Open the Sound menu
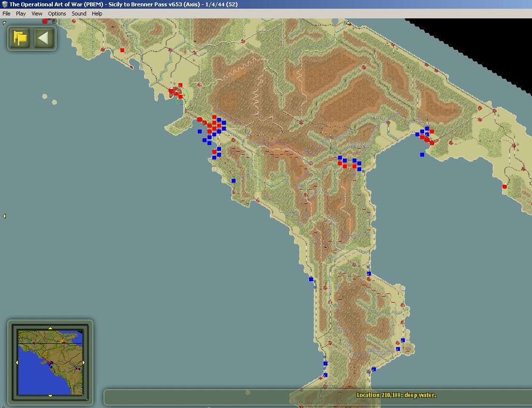This screenshot has width=532, height=408. click(79, 14)
